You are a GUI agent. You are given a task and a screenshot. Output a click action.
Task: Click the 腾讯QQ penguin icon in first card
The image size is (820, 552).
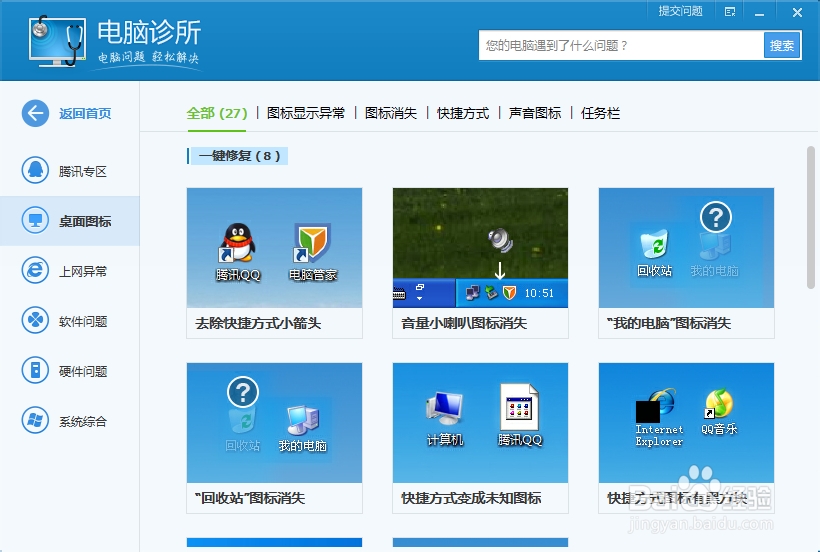tap(238, 243)
